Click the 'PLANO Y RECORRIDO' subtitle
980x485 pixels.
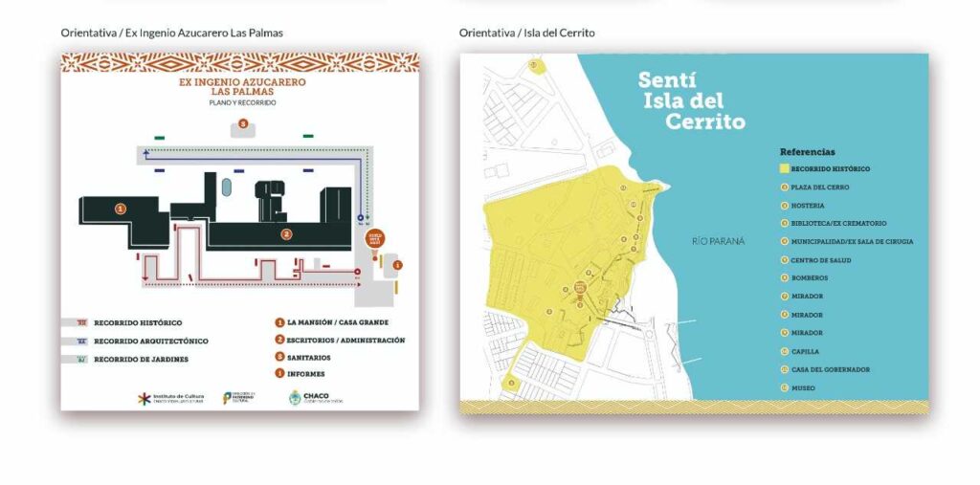[x=242, y=102]
